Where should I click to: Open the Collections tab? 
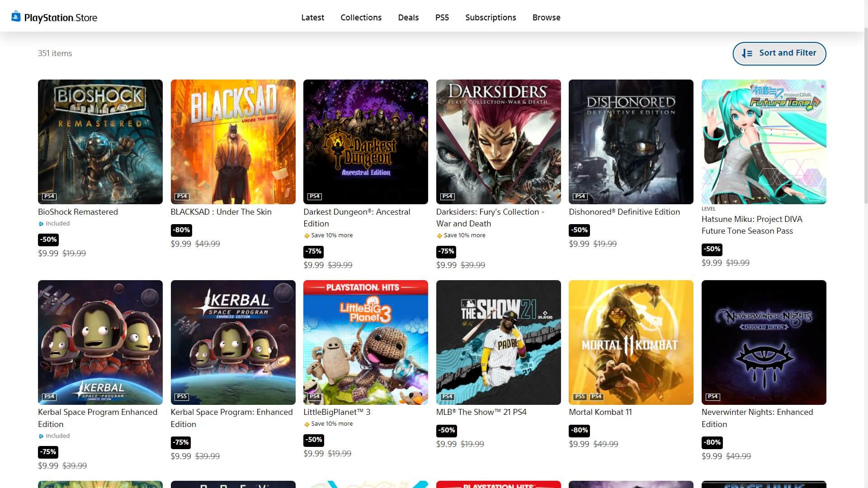[361, 18]
